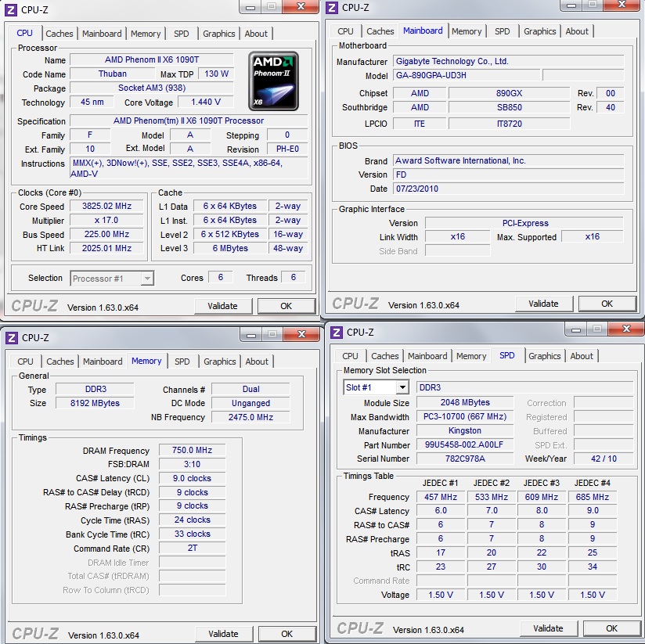This screenshot has height=644, width=645.
Task: Select SPD tab in the Mainboard window
Action: (x=502, y=31)
